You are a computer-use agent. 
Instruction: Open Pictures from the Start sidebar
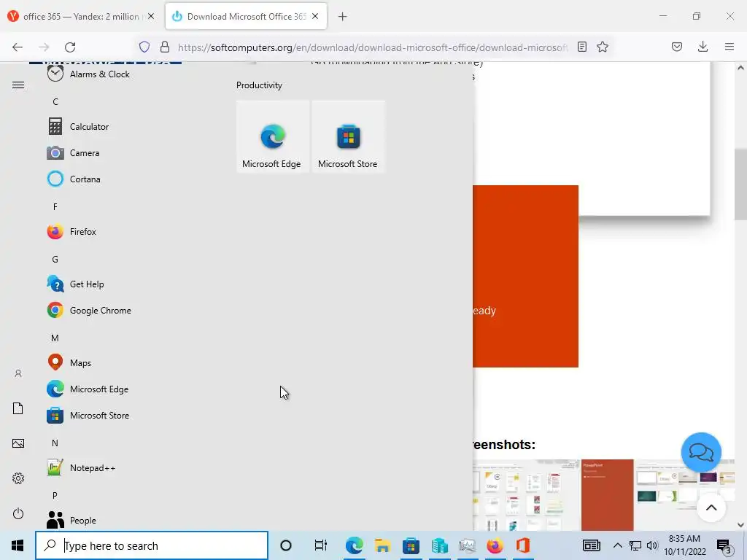(18, 444)
